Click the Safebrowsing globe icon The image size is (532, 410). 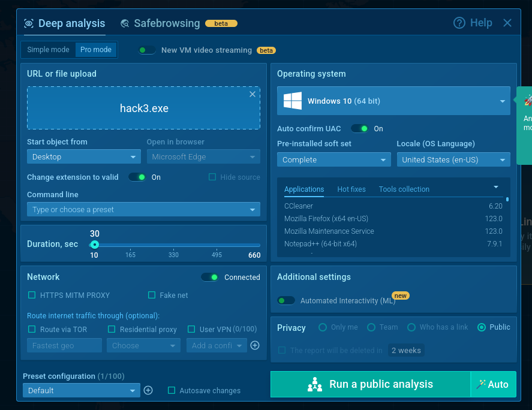(x=125, y=23)
